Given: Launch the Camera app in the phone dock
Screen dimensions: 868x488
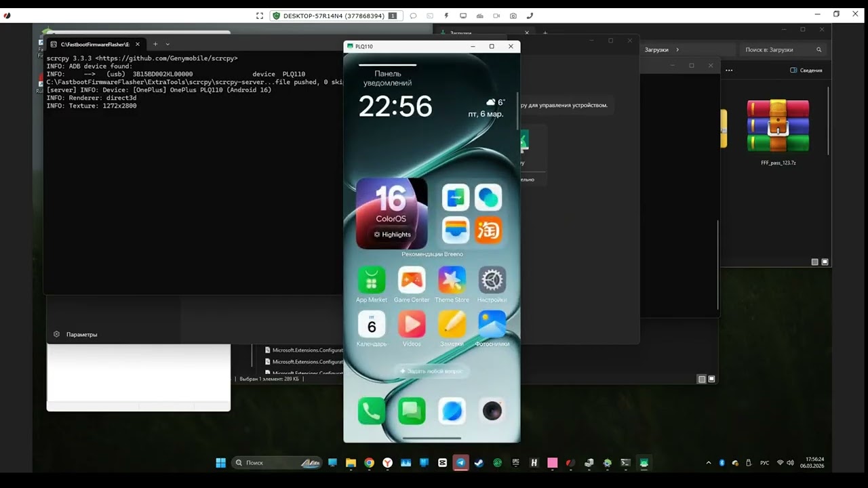Looking at the screenshot, I should click(492, 411).
